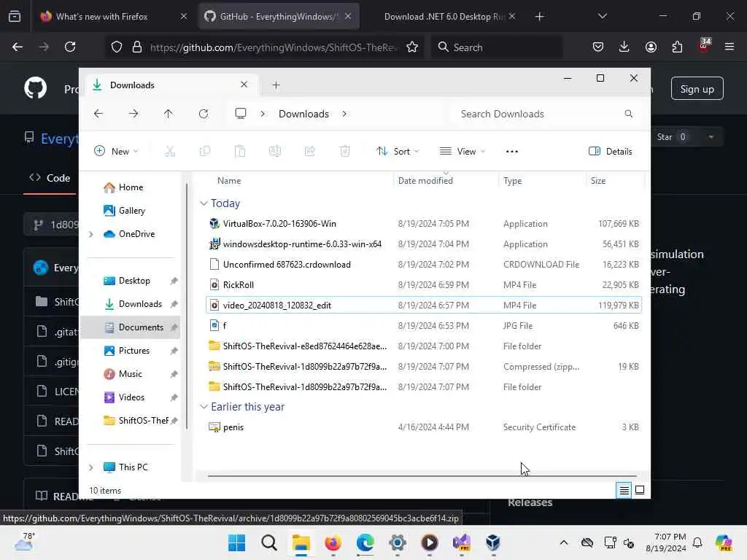This screenshot has height=560, width=747.
Task: Go back in Firefox browser
Action: tap(18, 47)
